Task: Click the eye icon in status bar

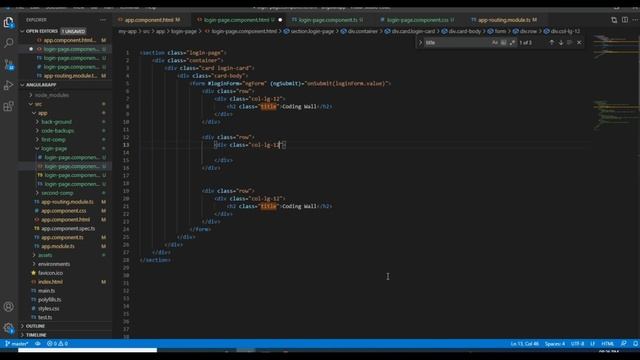Action: click(38, 344)
